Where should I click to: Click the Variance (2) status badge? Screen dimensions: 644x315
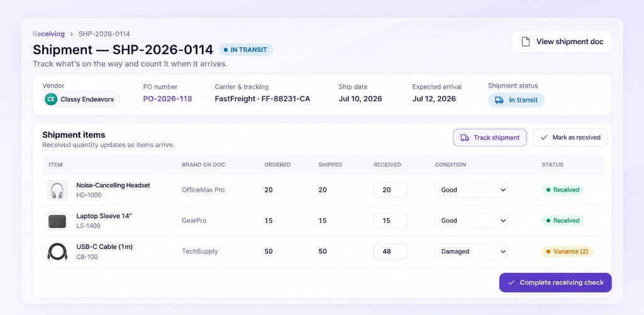pos(567,251)
